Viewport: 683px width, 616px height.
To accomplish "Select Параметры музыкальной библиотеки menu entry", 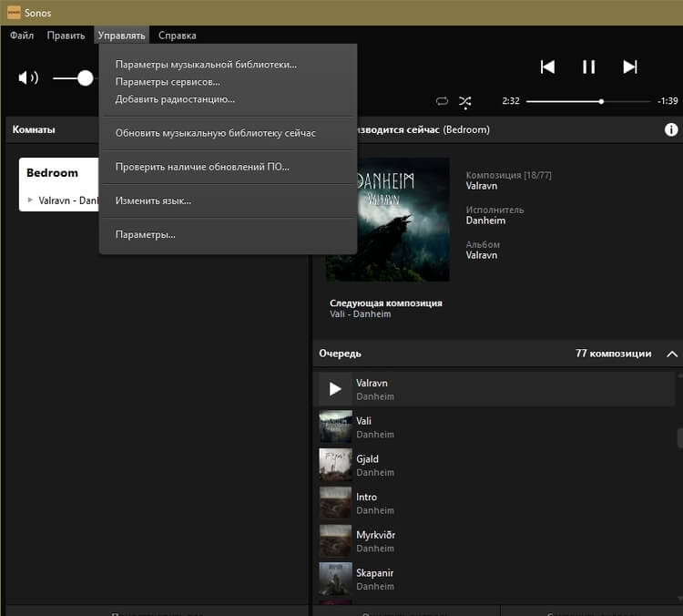I will [x=206, y=65].
